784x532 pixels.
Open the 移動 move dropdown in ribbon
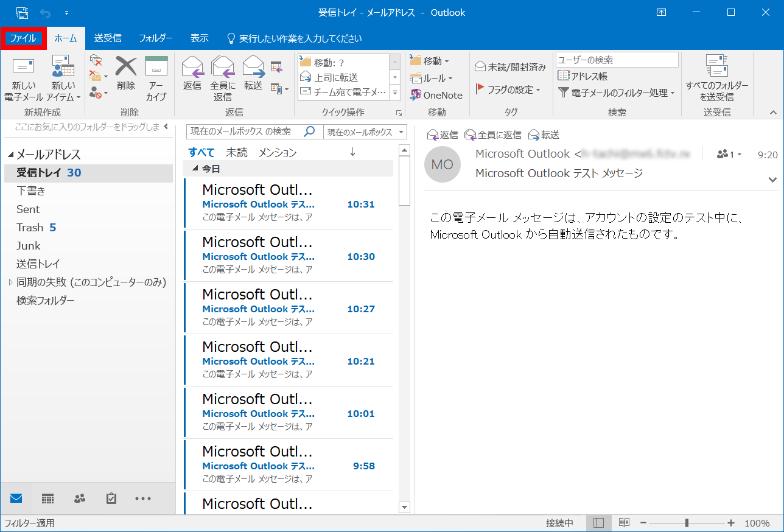pyautogui.click(x=430, y=61)
